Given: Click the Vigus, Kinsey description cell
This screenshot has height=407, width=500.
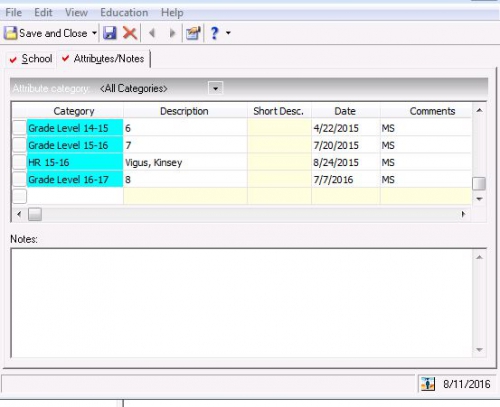Looking at the screenshot, I should (x=185, y=162).
